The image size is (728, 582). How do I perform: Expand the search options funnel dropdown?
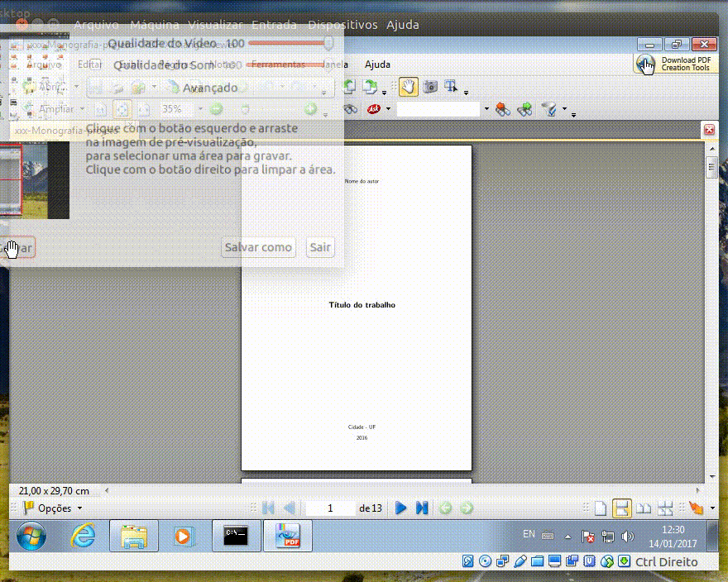[x=564, y=109]
